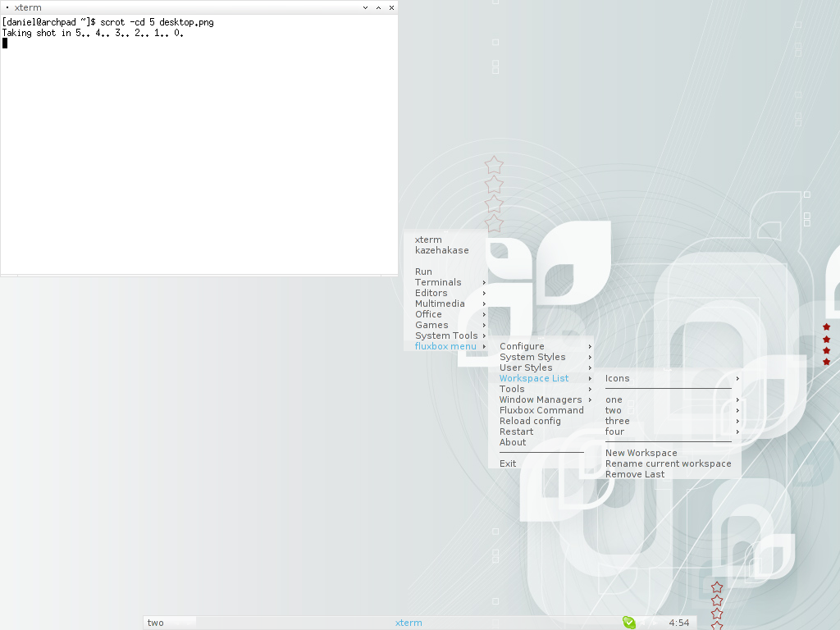Click Exit in fluxbox menu

click(x=541, y=464)
